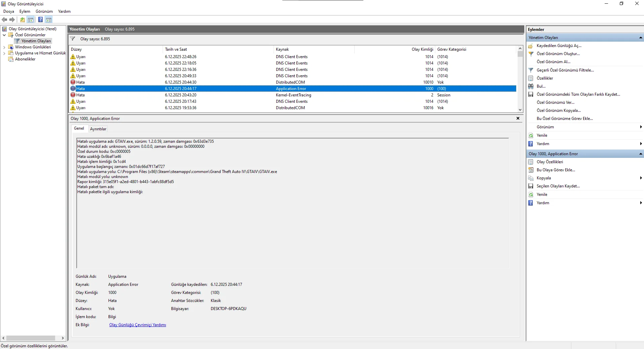
Task: Click the computer name DESKTOP-6PDKAQU
Action: tap(229, 309)
